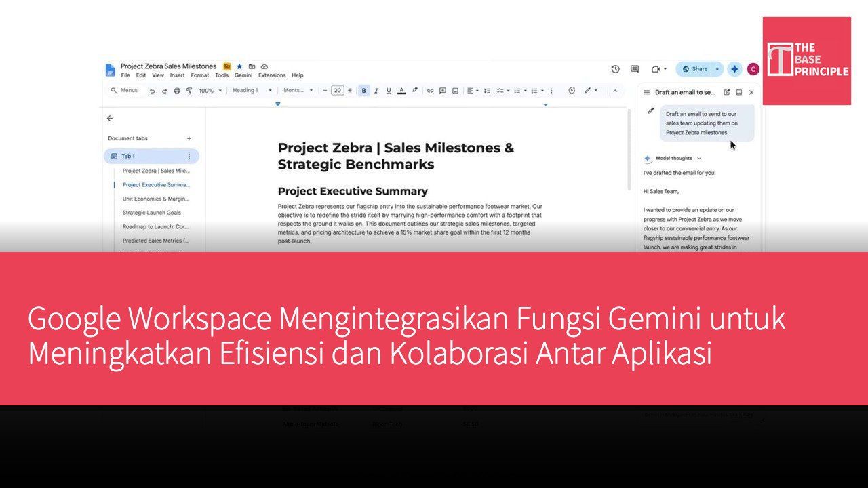The width and height of the screenshot is (868, 488).
Task: Start a new Gemini chat
Action: pyautogui.click(x=727, y=92)
